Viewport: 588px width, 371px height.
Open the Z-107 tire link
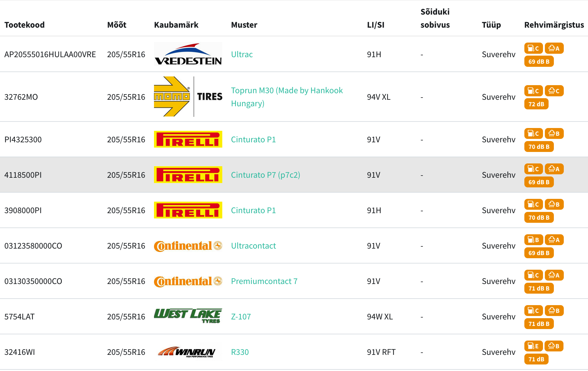(241, 317)
